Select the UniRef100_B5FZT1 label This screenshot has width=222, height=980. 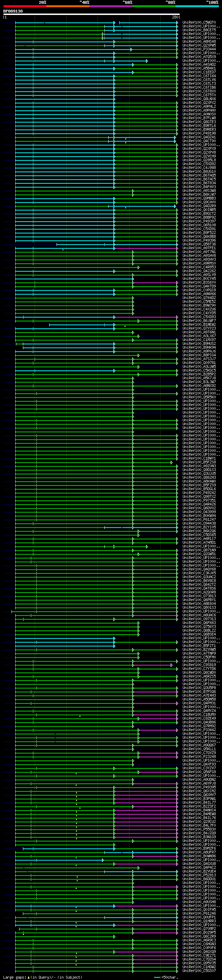tap(199, 646)
